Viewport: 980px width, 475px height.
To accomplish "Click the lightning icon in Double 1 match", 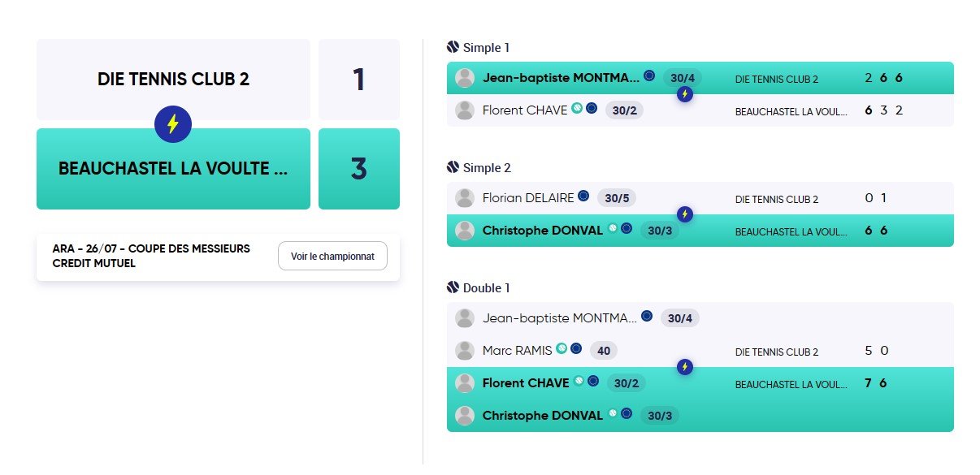I will coord(685,367).
